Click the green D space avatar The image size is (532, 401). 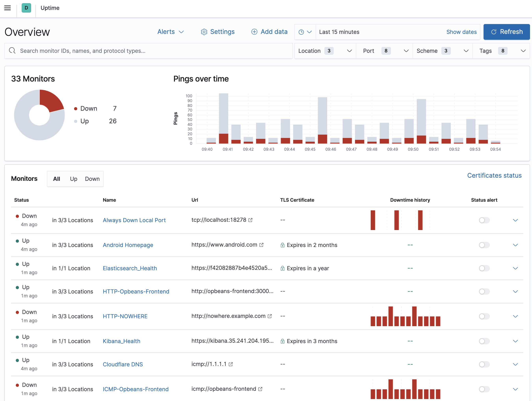(x=26, y=8)
